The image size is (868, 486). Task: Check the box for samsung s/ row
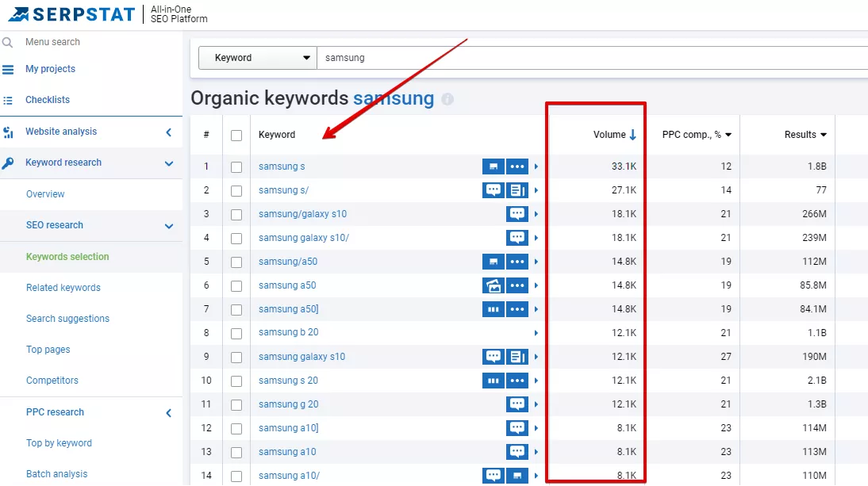[236, 191]
